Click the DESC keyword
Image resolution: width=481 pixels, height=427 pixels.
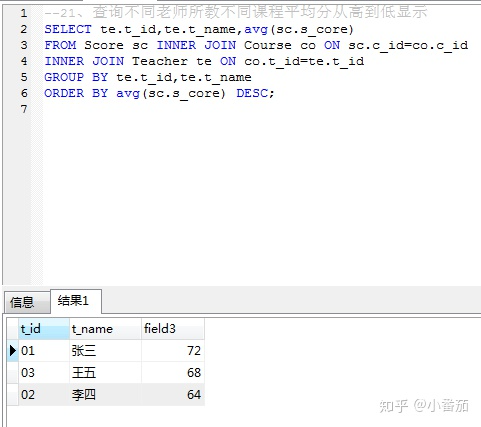252,93
